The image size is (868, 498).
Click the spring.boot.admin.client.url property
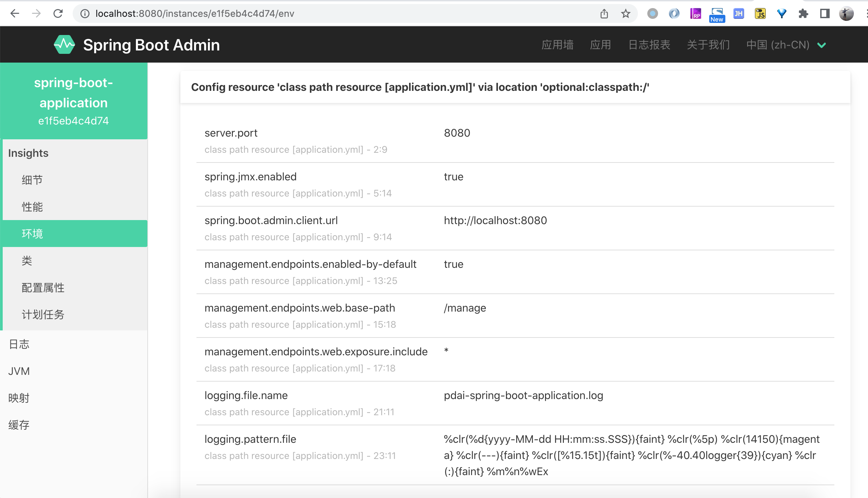(271, 221)
